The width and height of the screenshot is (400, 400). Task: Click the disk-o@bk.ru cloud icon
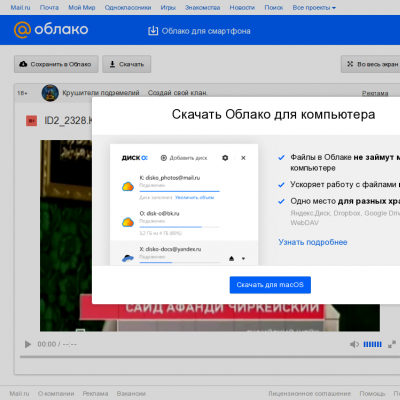[128, 222]
